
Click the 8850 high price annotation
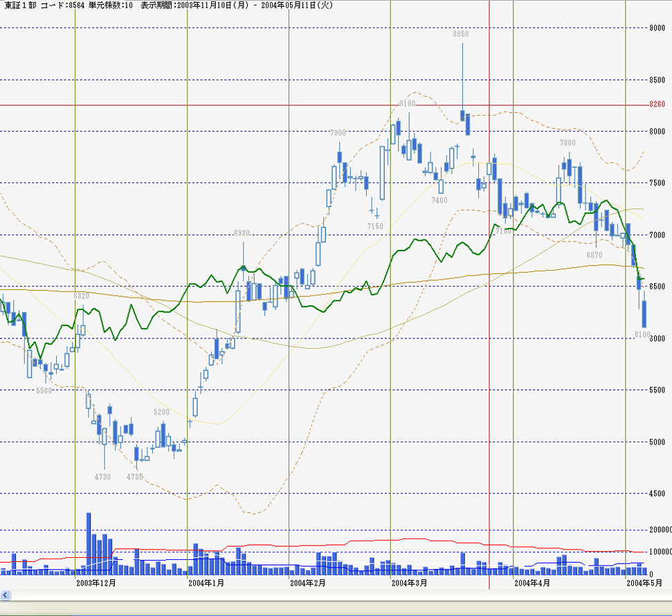point(461,33)
